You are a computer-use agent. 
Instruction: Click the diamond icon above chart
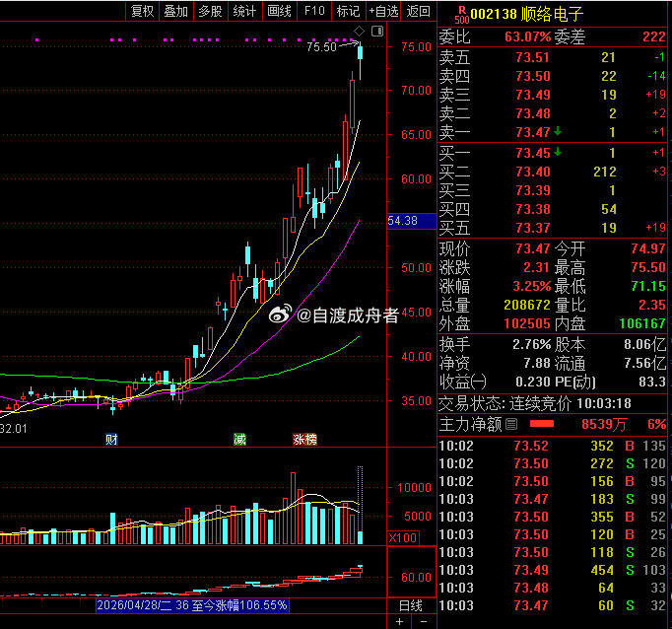359,31
